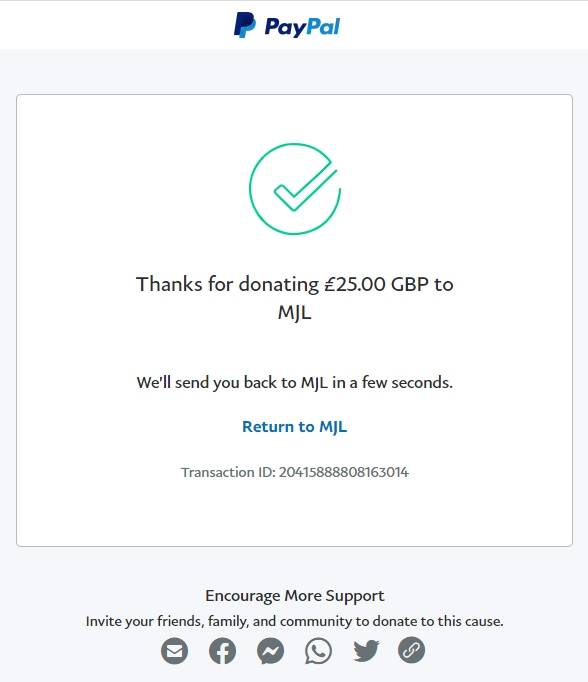Tweet about this cause on Twitter
The height and width of the screenshot is (682, 588).
(366, 651)
